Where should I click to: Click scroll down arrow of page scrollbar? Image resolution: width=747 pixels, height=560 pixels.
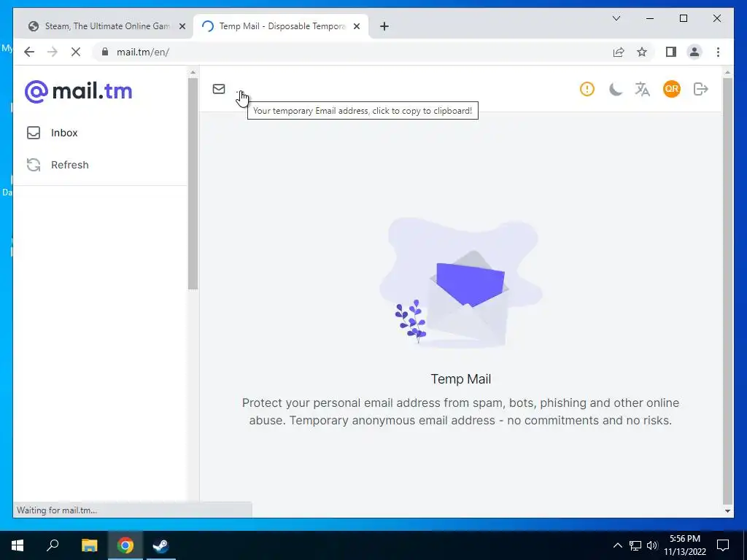click(x=727, y=511)
